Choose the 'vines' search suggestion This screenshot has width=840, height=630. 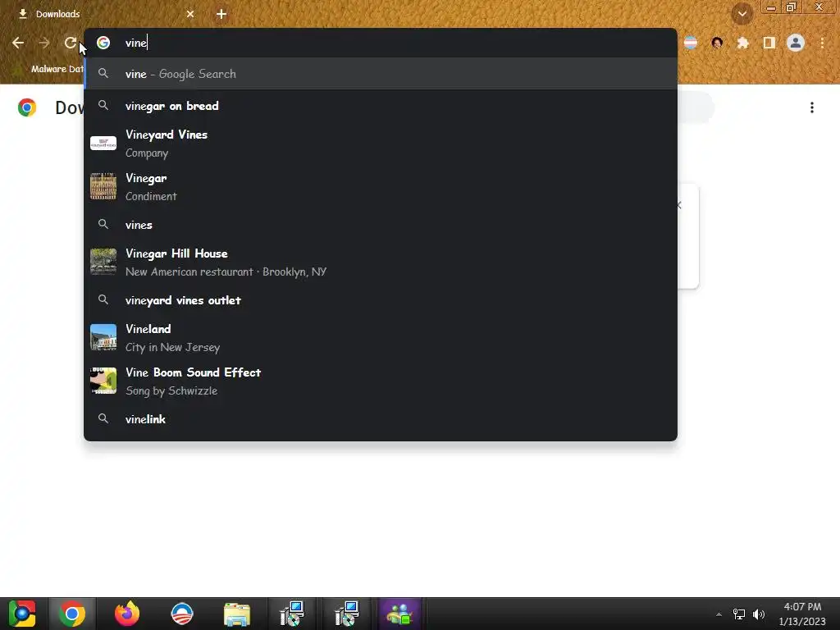(x=381, y=225)
